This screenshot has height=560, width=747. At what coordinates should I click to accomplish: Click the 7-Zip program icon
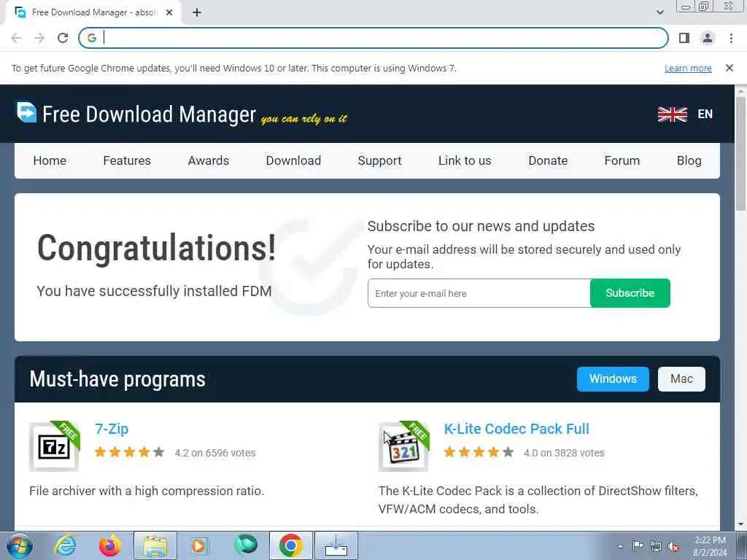[54, 447]
